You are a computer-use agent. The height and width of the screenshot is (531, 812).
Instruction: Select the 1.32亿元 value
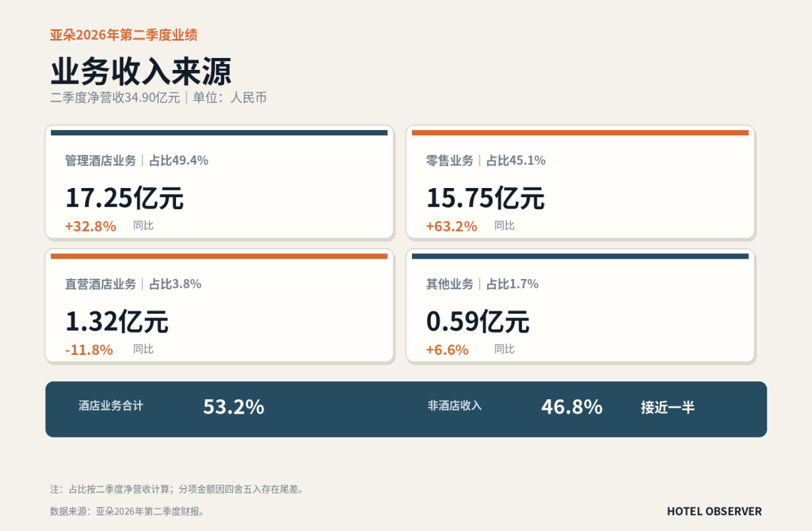[117, 322]
